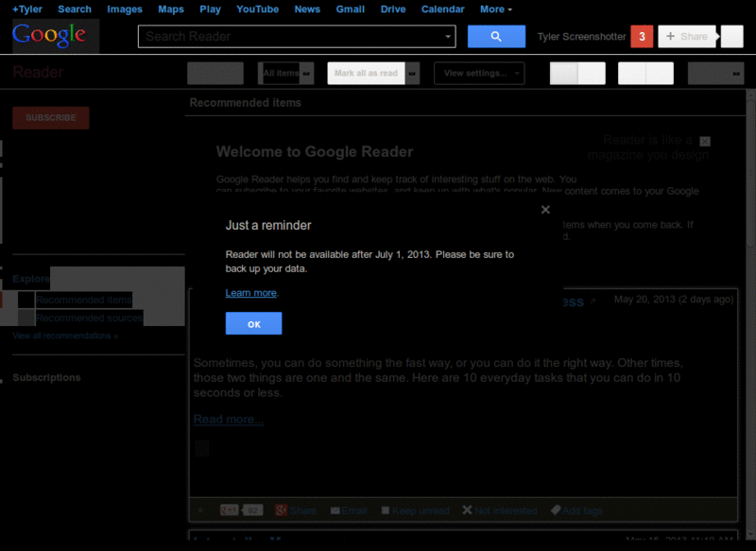Click the Subscriptions section heading
The width and height of the screenshot is (756, 551).
(x=46, y=377)
